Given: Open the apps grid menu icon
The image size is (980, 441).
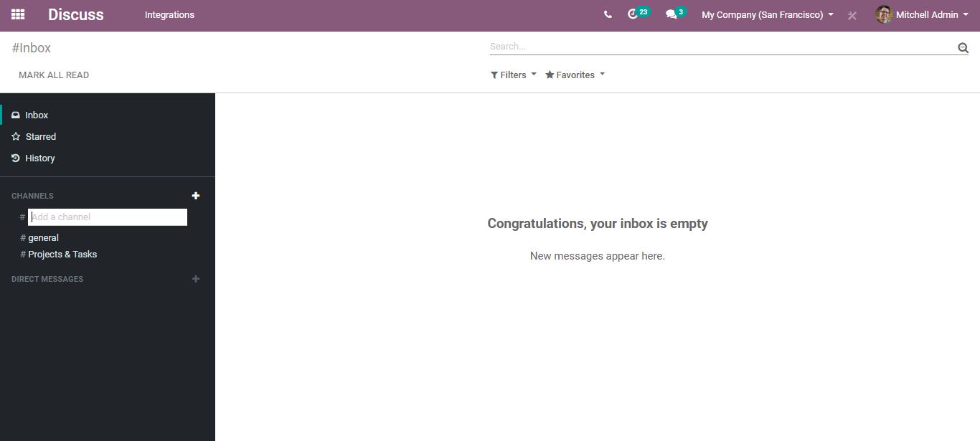Looking at the screenshot, I should 18,14.
